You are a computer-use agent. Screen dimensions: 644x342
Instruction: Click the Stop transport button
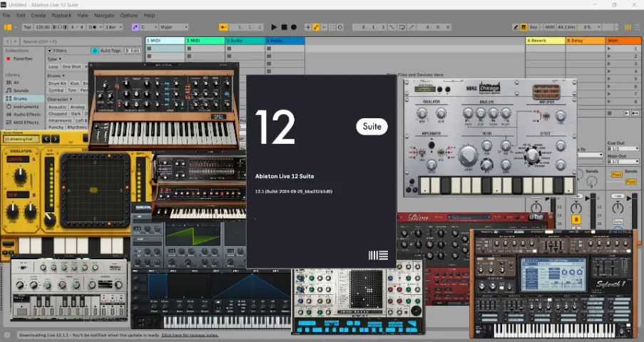(284, 27)
